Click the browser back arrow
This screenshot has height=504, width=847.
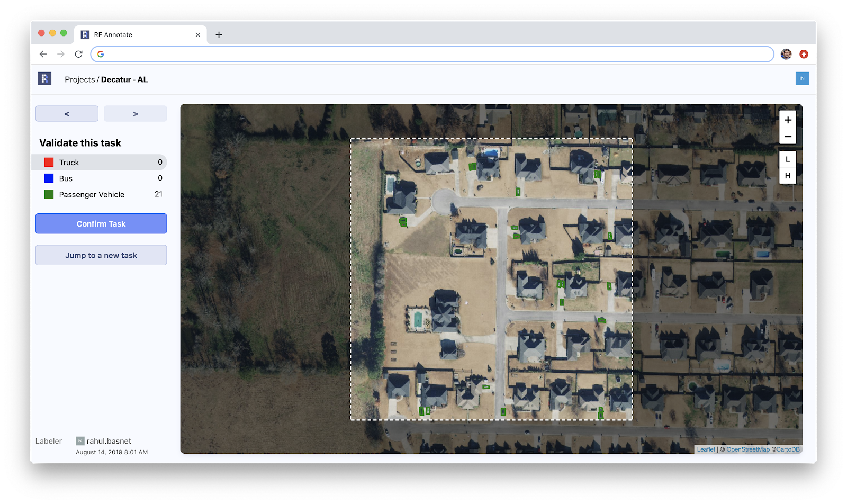coord(43,54)
